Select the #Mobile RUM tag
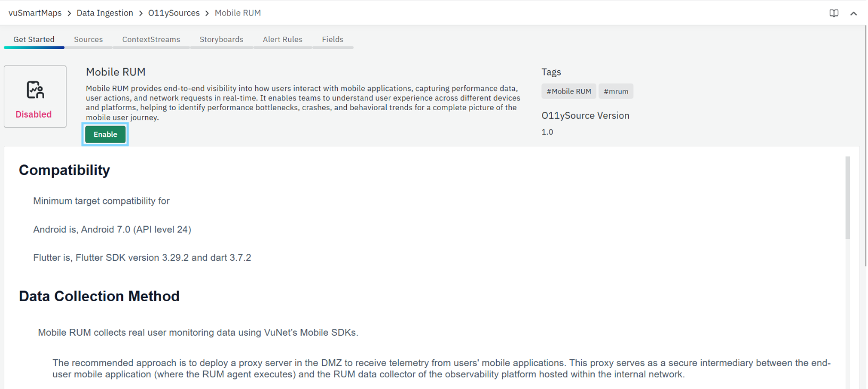This screenshot has width=868, height=389. click(569, 91)
